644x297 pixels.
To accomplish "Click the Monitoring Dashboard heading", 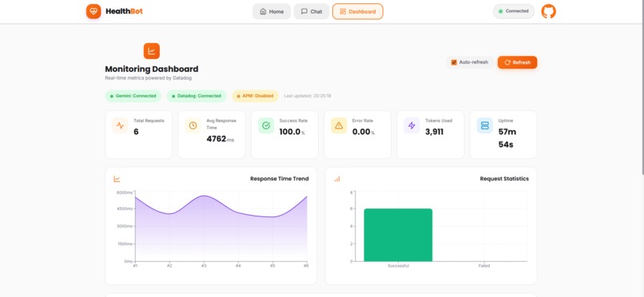I will (x=152, y=69).
